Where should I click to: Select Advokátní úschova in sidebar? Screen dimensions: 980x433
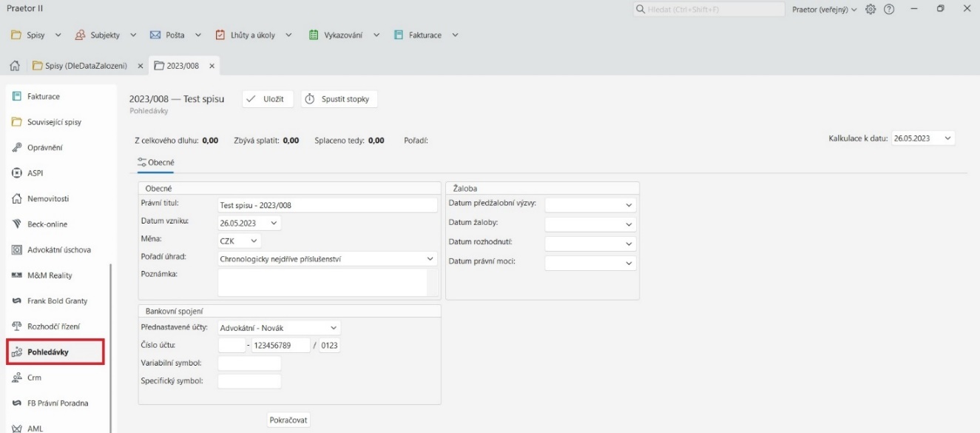pos(58,250)
